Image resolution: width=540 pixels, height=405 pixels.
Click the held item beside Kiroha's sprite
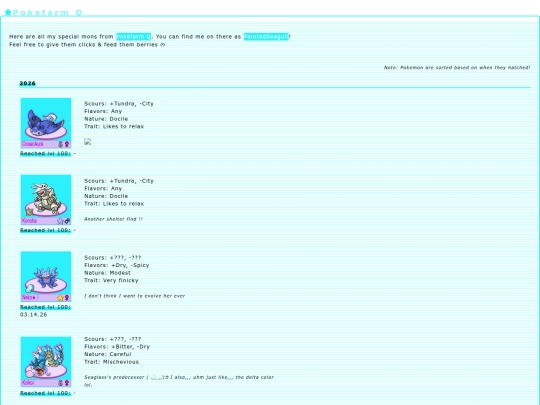point(29,212)
